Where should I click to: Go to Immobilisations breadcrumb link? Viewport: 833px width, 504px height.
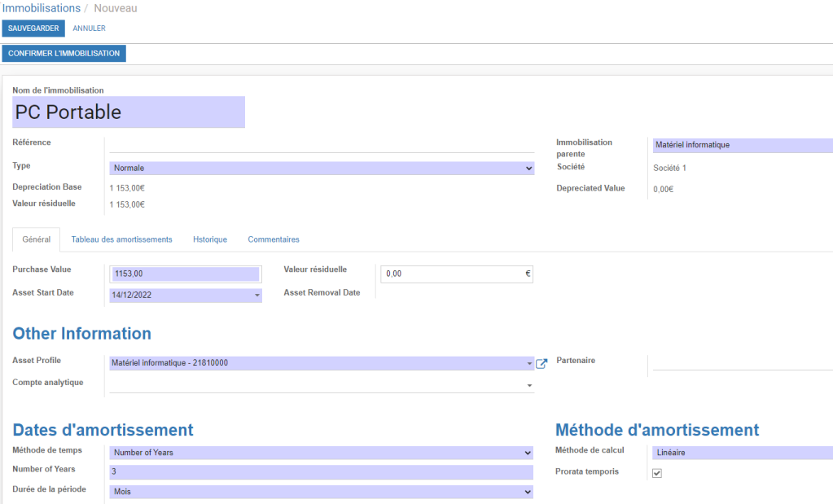[x=42, y=8]
